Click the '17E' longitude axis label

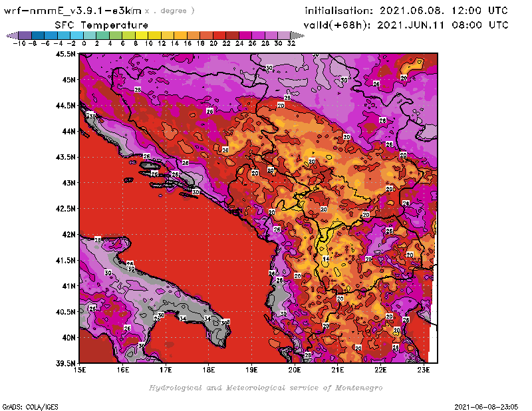tap(166, 370)
